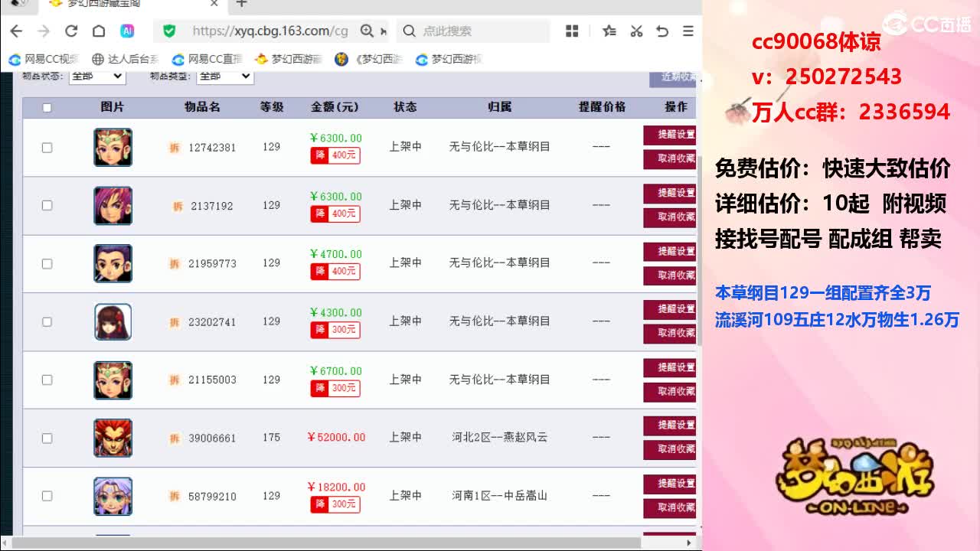
Task: Open the favorites star list icon
Action: 609,31
